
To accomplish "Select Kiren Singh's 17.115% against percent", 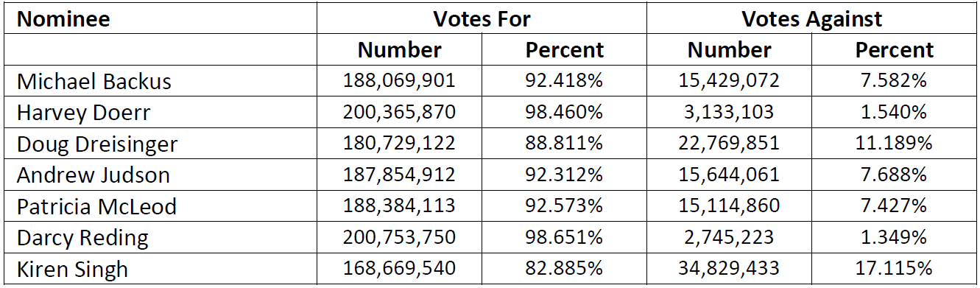I will [x=894, y=270].
